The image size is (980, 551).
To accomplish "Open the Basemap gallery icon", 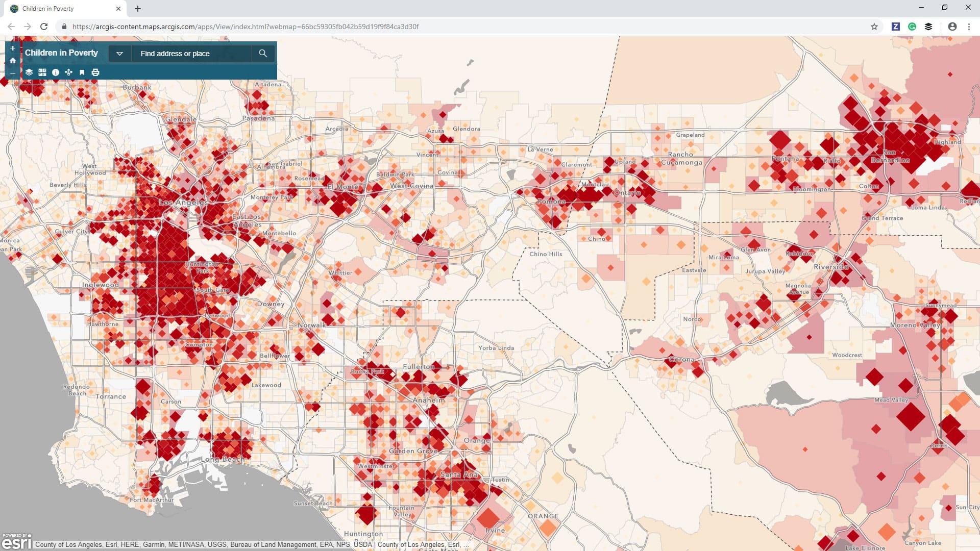I will [42, 72].
